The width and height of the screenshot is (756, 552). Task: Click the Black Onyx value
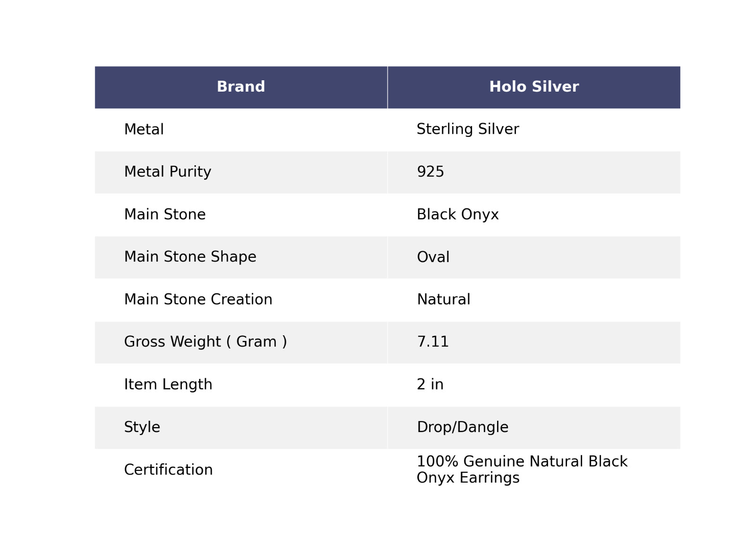click(457, 214)
